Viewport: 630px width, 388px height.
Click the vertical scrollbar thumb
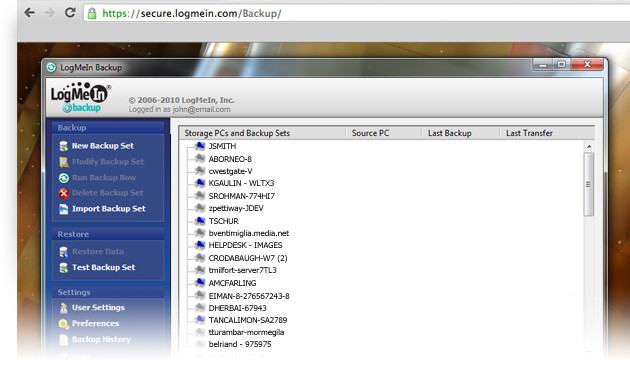(589, 184)
